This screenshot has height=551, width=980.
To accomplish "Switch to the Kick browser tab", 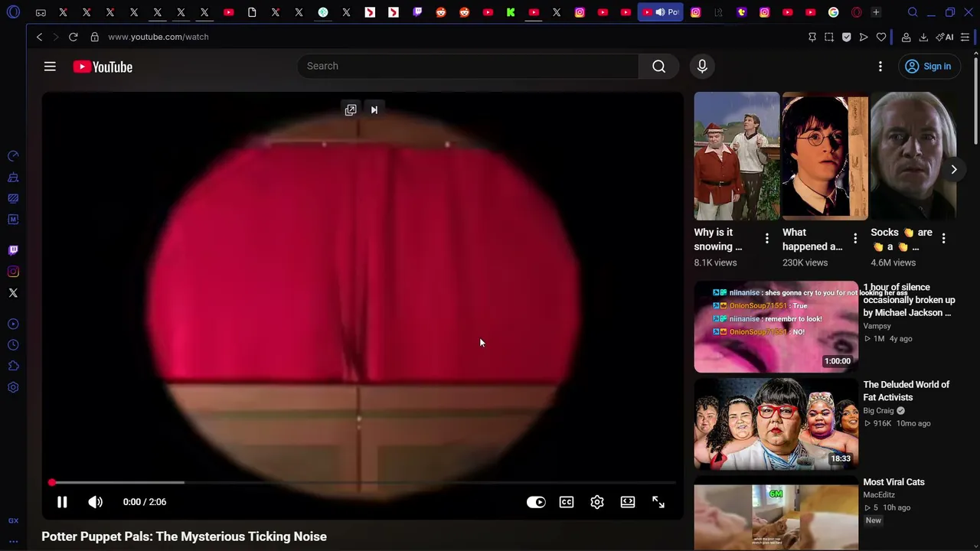I will 511,12.
